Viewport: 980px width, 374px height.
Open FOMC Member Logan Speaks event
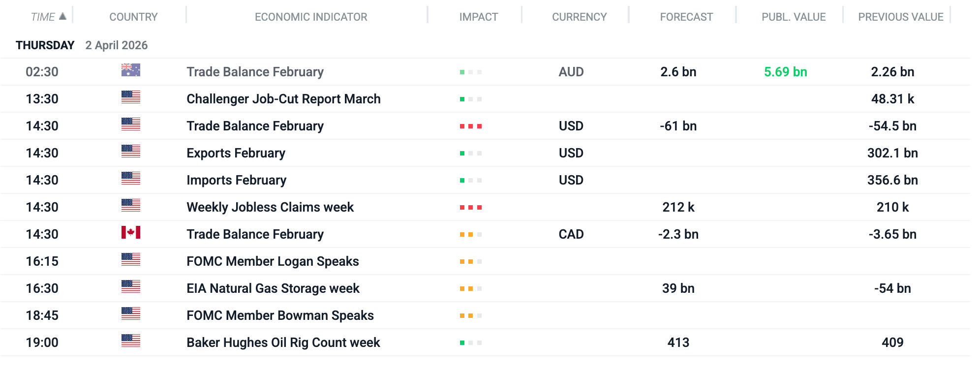coord(273,261)
